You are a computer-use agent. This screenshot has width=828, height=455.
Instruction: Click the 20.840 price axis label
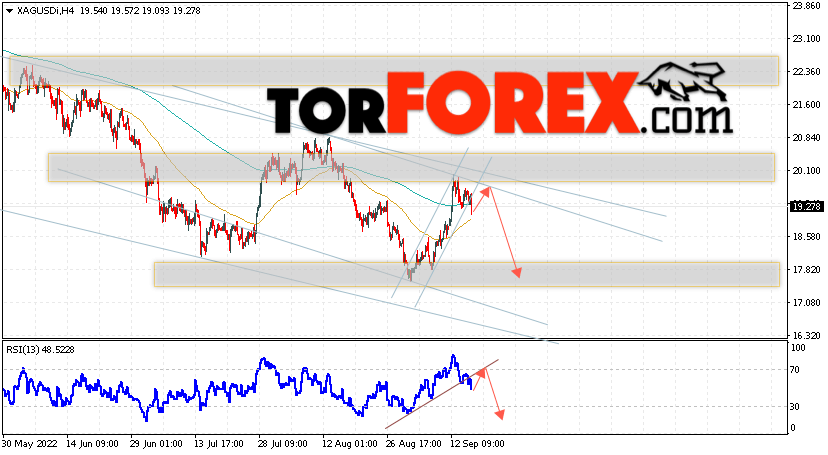pos(806,137)
